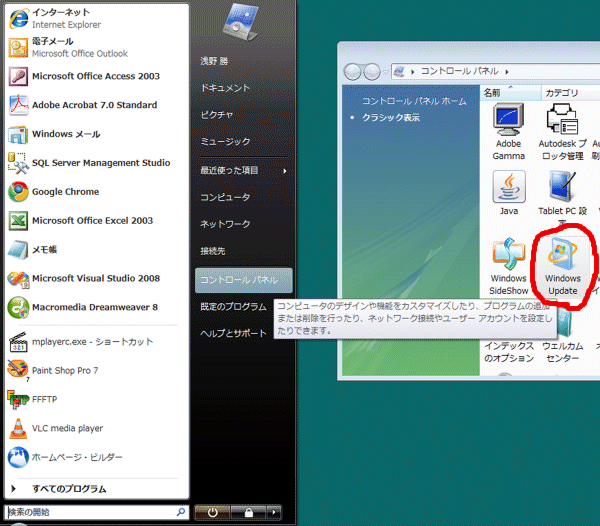Click コントロール パネル in the address bar

(460, 71)
